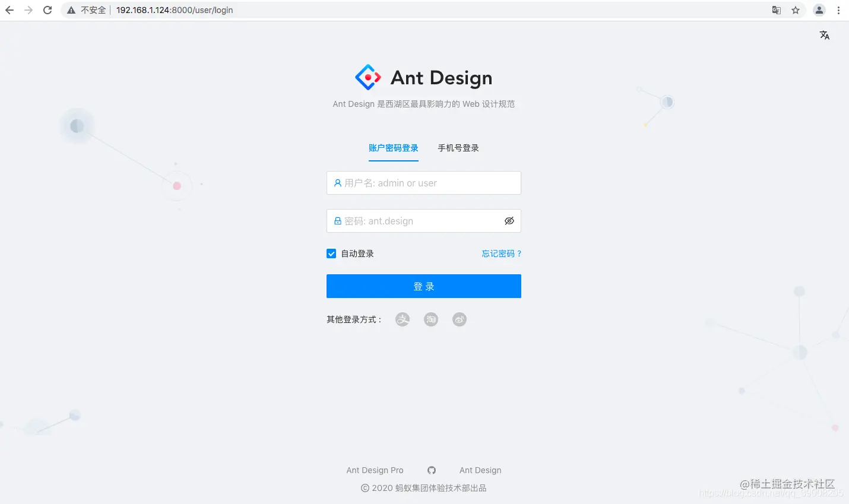Screen dimensions: 849x504
Task: Sign in with the Taobao icon
Action: 431,319
